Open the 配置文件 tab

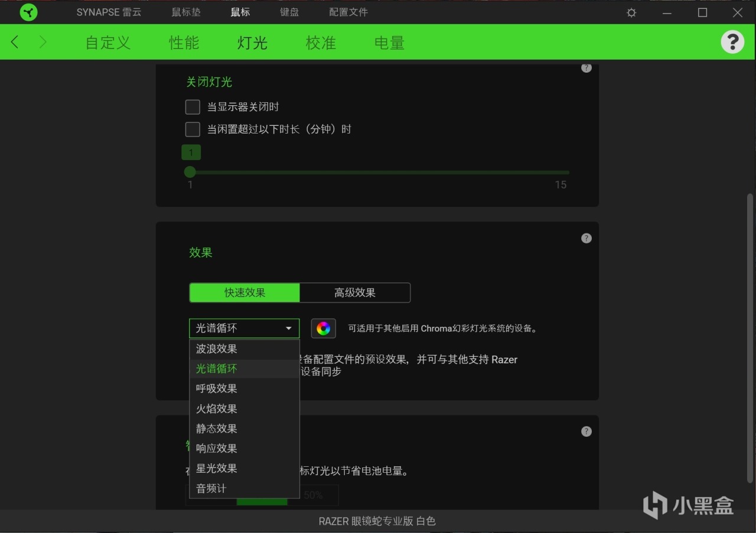pos(348,12)
